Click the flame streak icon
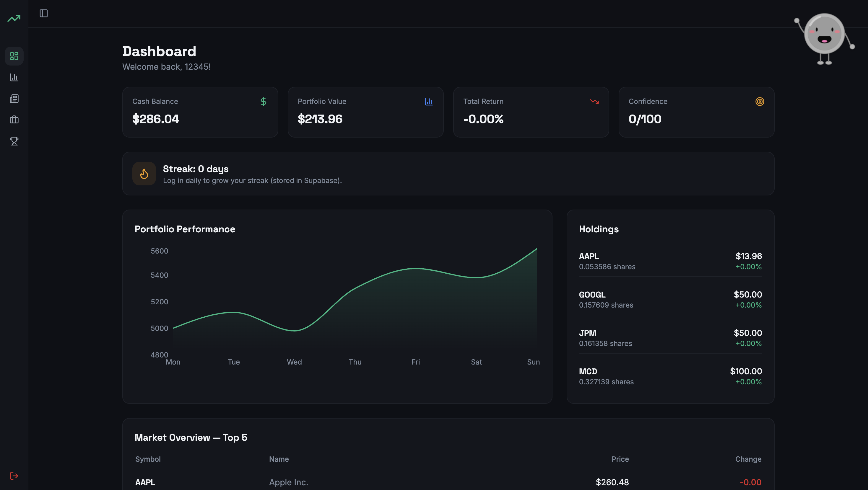This screenshot has width=868, height=490. [x=144, y=174]
